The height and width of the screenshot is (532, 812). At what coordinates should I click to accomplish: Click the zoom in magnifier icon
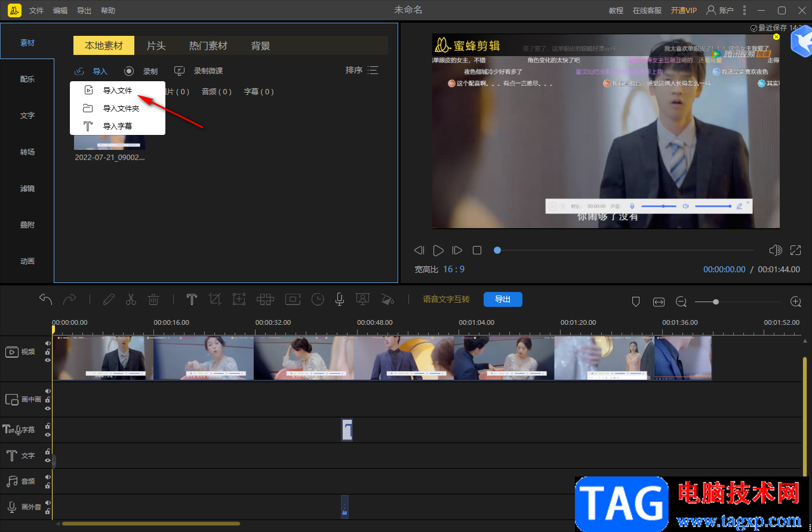(x=795, y=302)
